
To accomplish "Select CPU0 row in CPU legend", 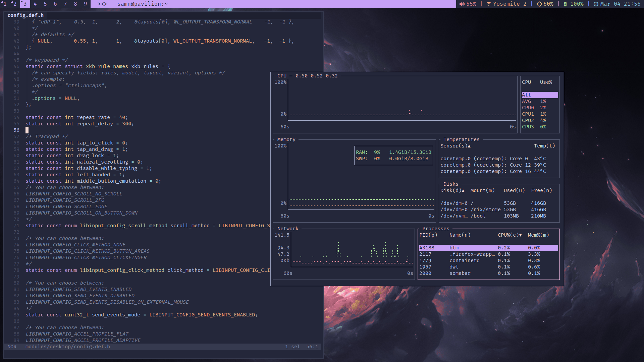I will 540,108.
